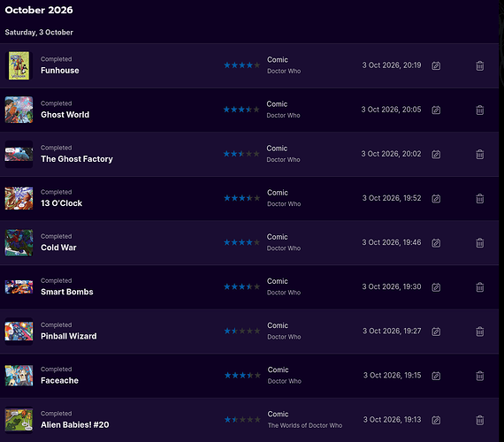Click Comic label in Funhouse row
This screenshot has width=504, height=442.
click(x=278, y=60)
